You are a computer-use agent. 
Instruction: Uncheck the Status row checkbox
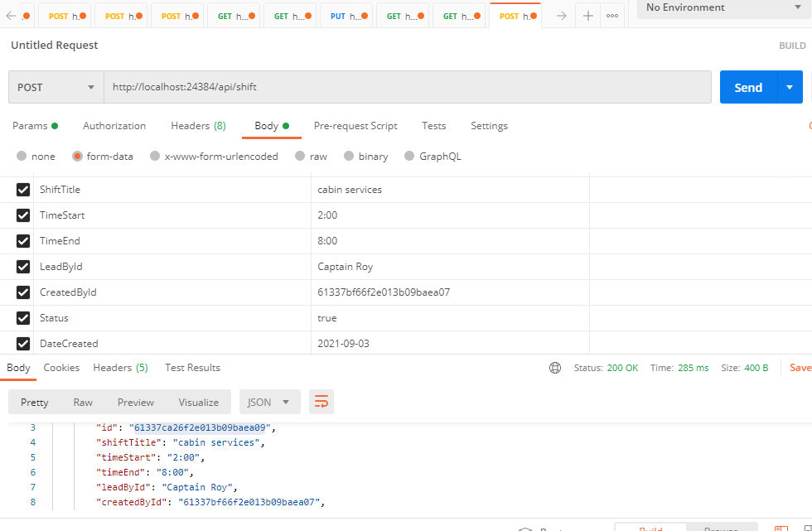point(23,318)
